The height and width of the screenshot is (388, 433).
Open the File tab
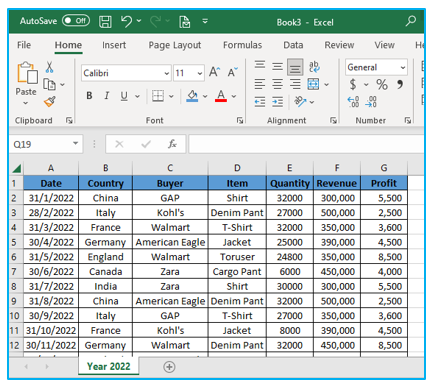point(24,45)
